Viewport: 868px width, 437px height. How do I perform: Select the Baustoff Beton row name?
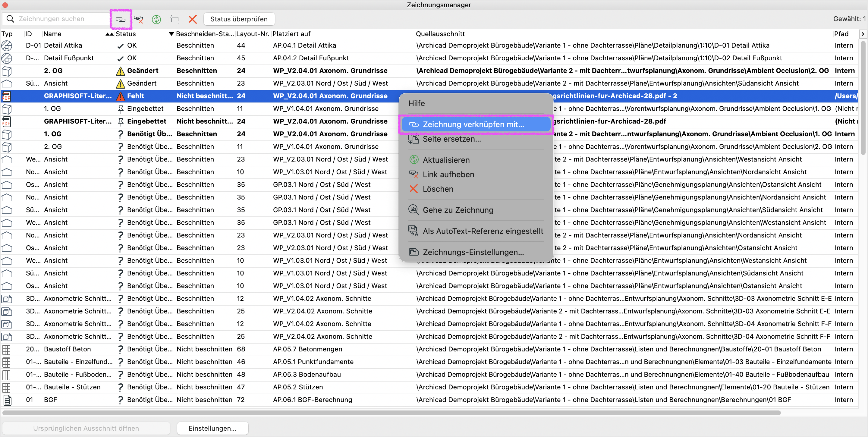point(67,349)
